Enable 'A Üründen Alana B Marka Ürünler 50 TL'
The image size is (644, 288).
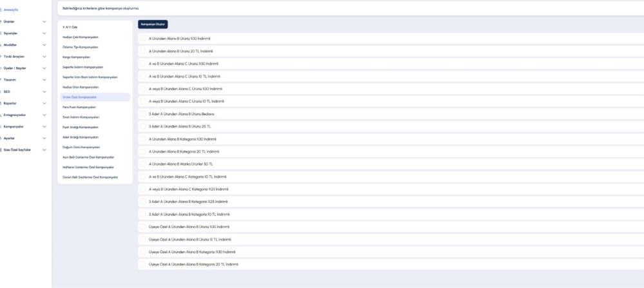click(x=142, y=164)
